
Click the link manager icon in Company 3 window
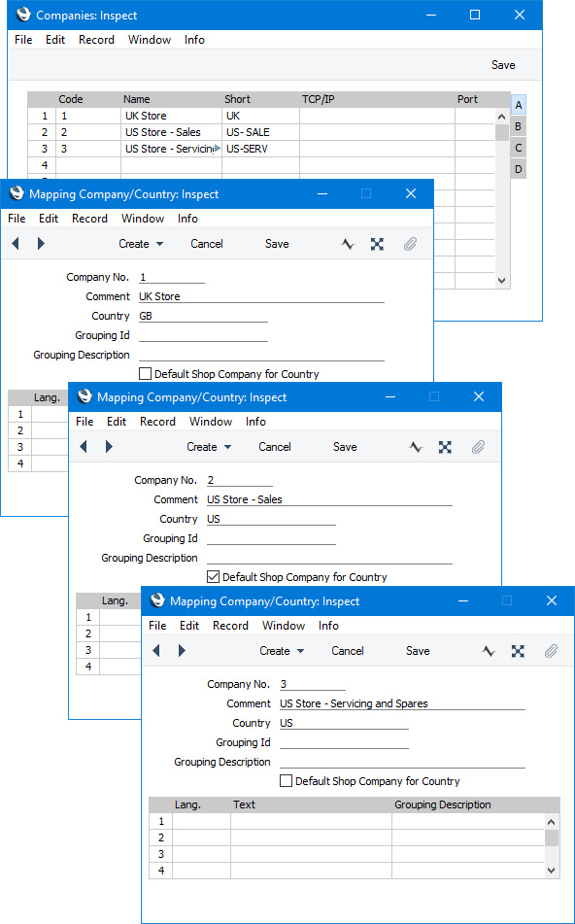518,651
